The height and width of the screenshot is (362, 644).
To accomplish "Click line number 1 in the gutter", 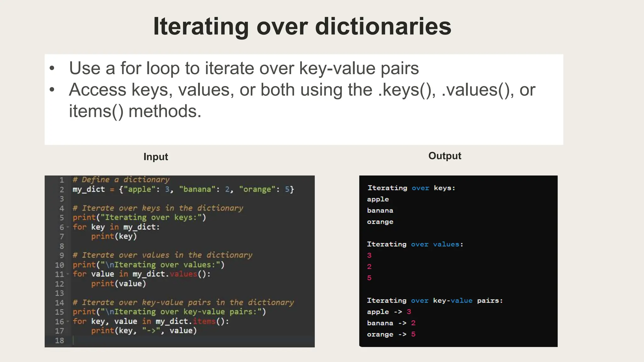I will 62,180.
